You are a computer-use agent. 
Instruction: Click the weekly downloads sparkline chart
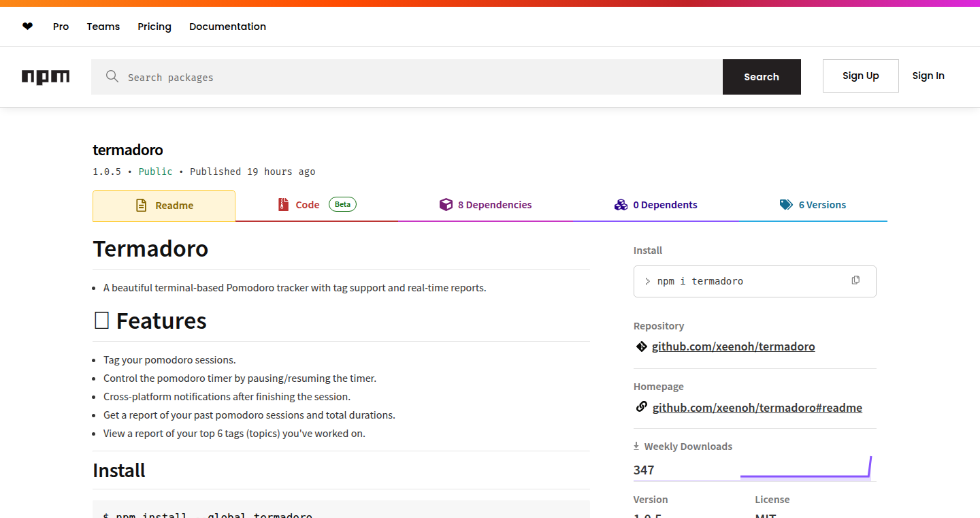[806, 467]
